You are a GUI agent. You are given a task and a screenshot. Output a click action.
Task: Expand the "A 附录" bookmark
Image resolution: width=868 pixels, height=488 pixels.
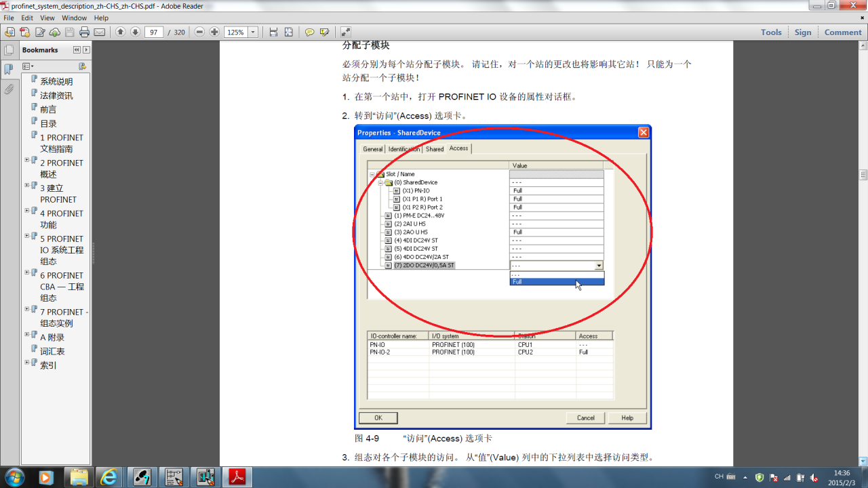point(27,334)
